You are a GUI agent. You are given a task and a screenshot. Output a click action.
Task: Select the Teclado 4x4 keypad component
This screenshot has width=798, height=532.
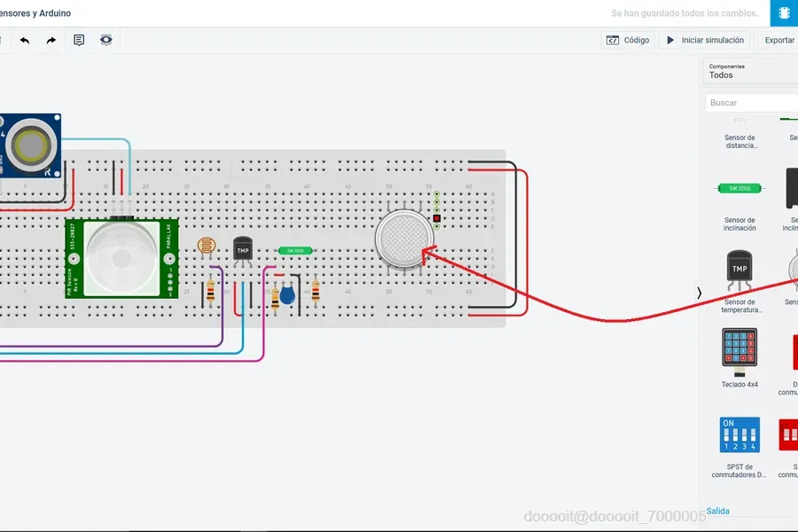739,358
